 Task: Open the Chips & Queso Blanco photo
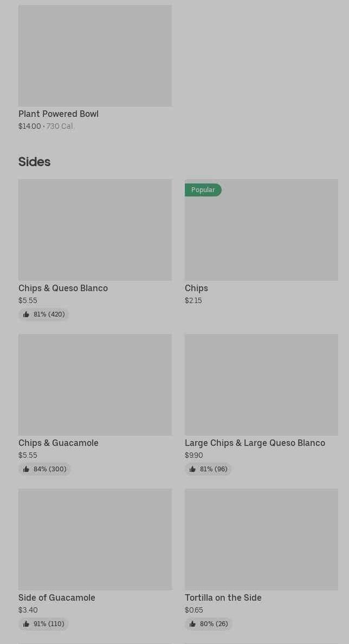pos(95,230)
